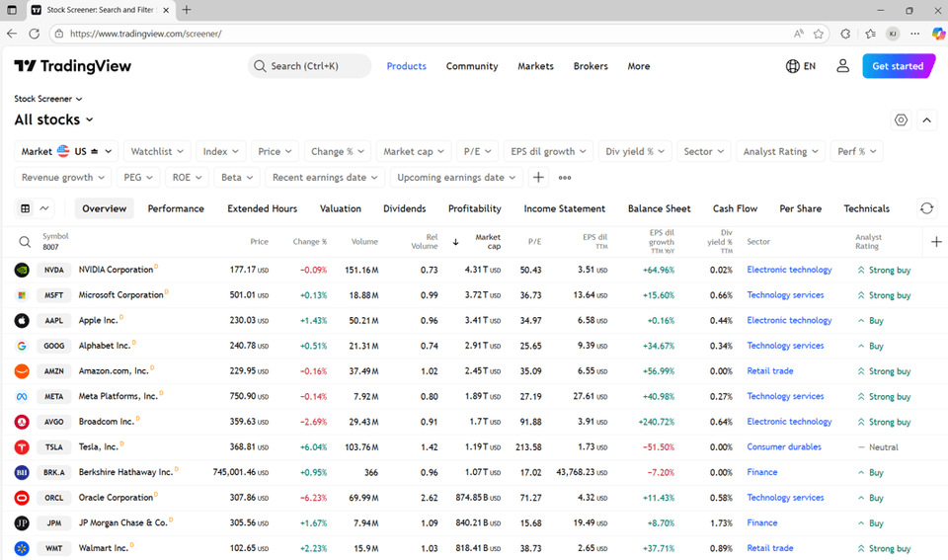Add a column with the plus icon
The height and width of the screenshot is (560, 948).
pos(936,242)
